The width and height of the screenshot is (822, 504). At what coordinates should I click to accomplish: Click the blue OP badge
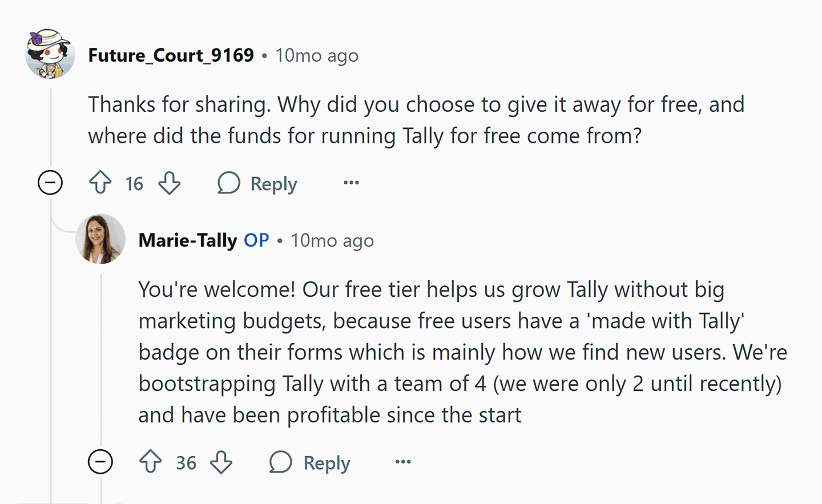pos(256,240)
